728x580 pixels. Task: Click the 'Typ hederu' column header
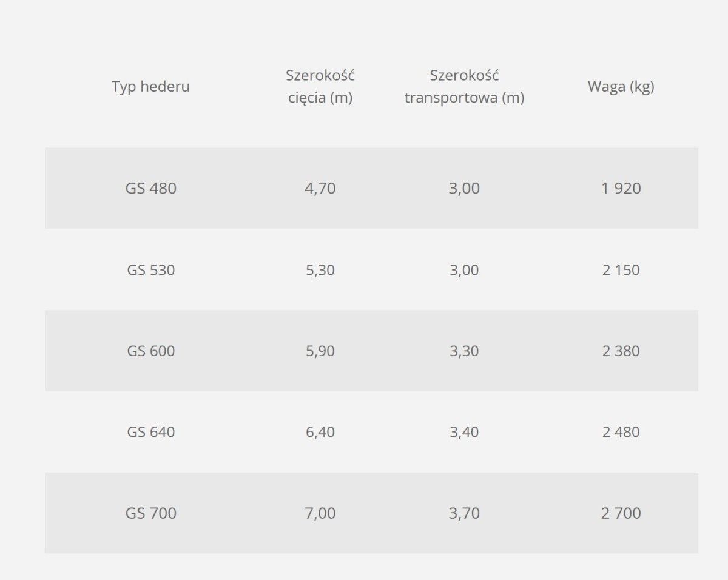click(150, 87)
